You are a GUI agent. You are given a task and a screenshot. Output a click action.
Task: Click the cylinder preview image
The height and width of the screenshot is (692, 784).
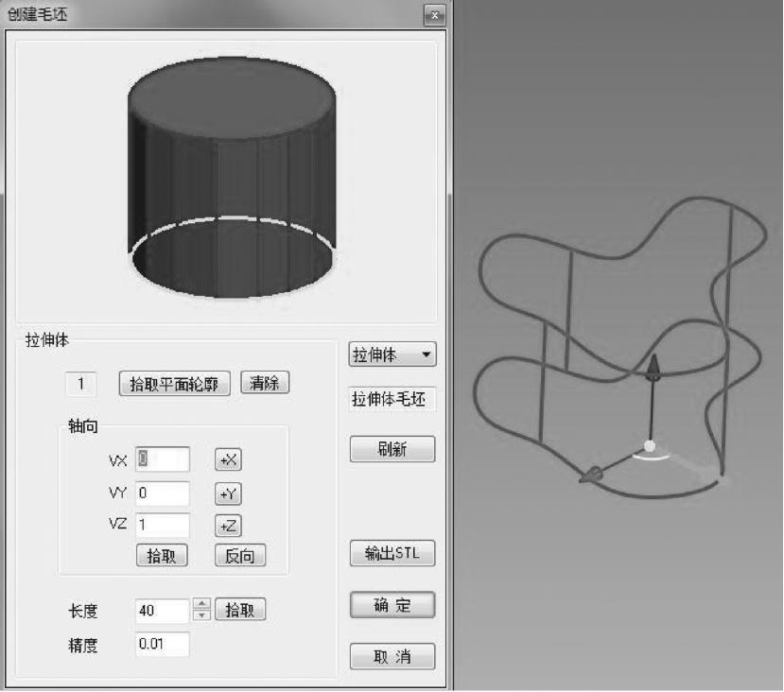[232, 178]
